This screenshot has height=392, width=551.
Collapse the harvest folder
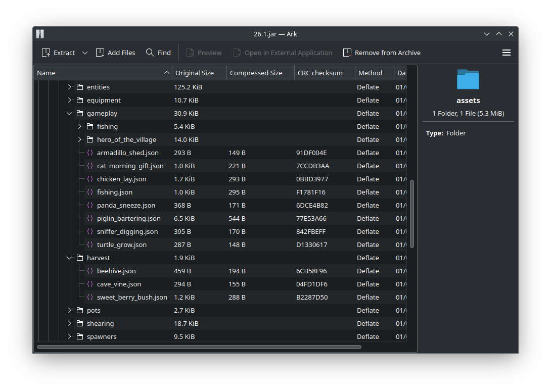coord(70,258)
